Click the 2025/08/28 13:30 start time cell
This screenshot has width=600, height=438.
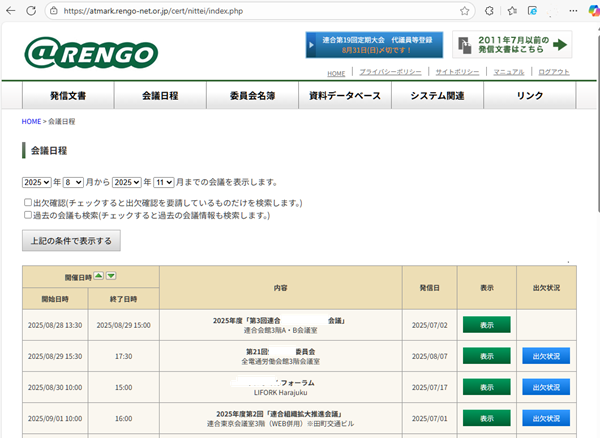[55, 325]
